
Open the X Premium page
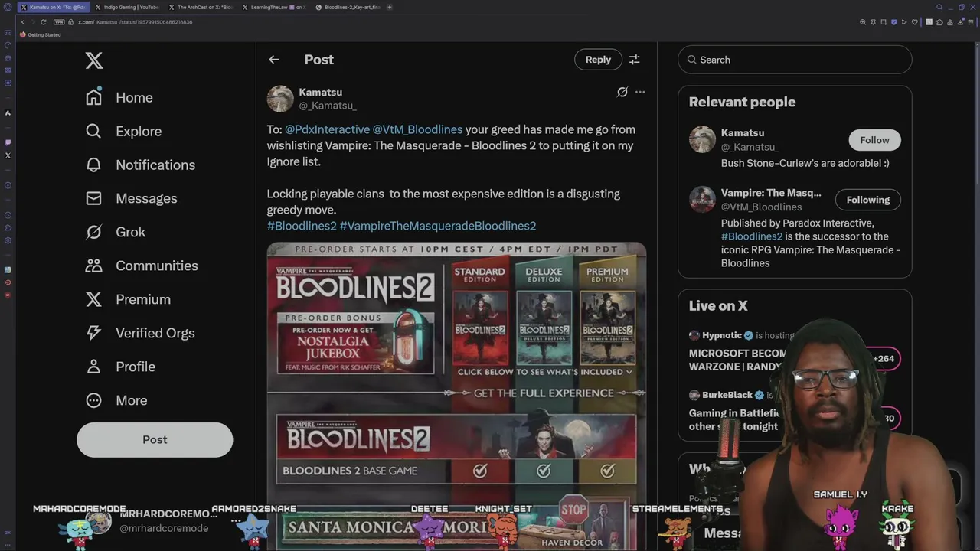click(128, 299)
